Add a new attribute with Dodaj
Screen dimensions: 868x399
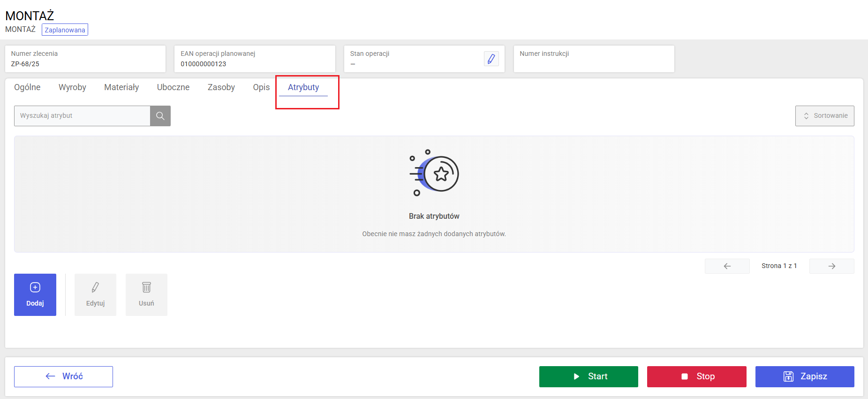click(x=35, y=295)
